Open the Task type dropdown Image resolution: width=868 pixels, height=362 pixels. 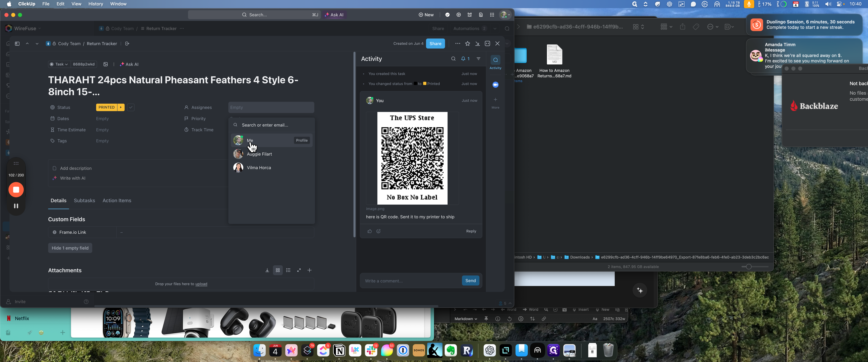coord(59,64)
